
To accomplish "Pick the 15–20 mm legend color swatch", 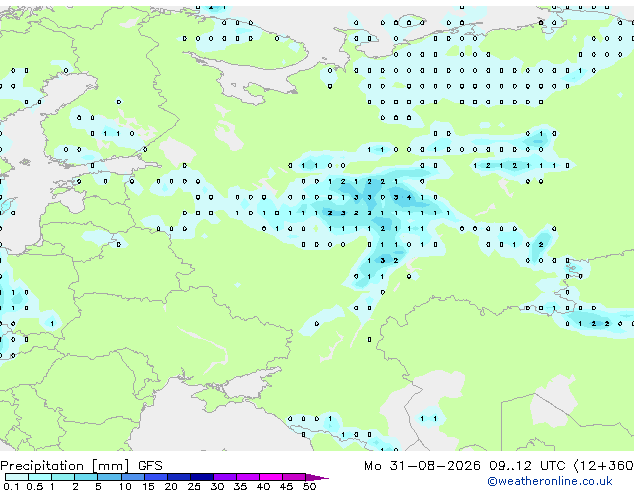I will 155,477.
